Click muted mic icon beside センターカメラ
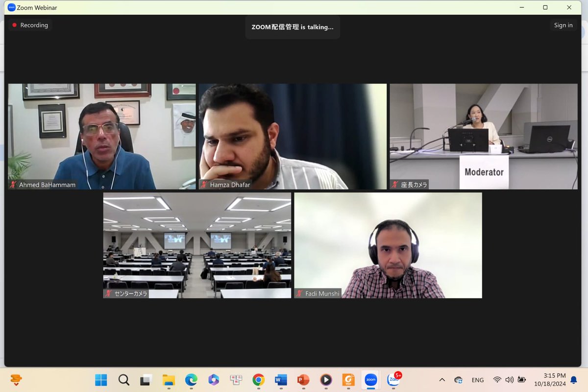Viewport: 588px width, 392px height. click(x=109, y=294)
